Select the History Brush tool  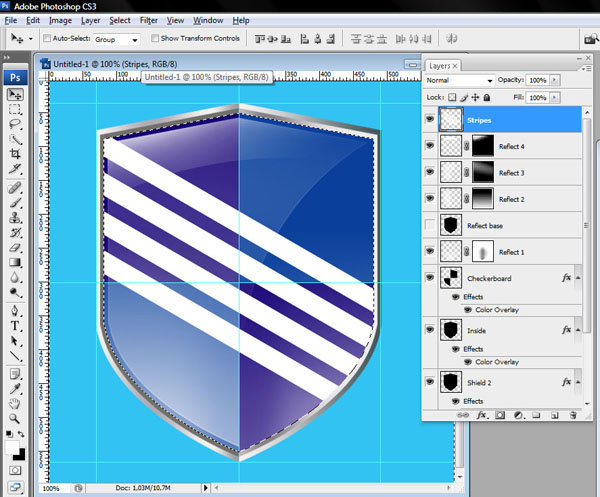(15, 233)
